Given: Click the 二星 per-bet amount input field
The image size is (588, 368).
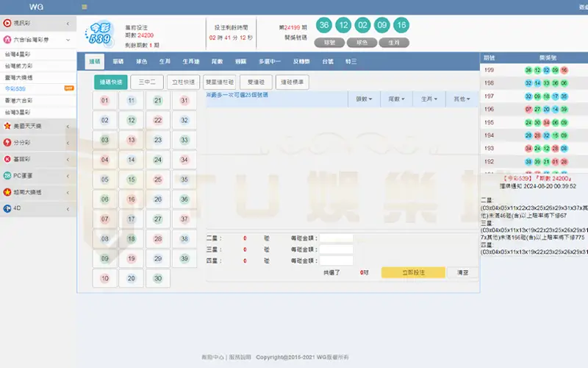Looking at the screenshot, I should 336,238.
